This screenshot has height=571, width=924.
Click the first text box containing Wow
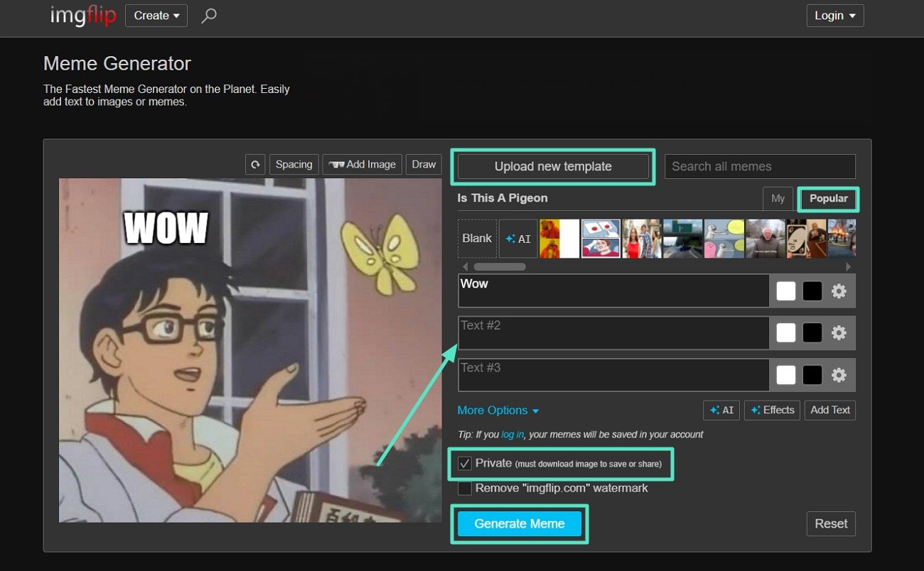pyautogui.click(x=613, y=290)
